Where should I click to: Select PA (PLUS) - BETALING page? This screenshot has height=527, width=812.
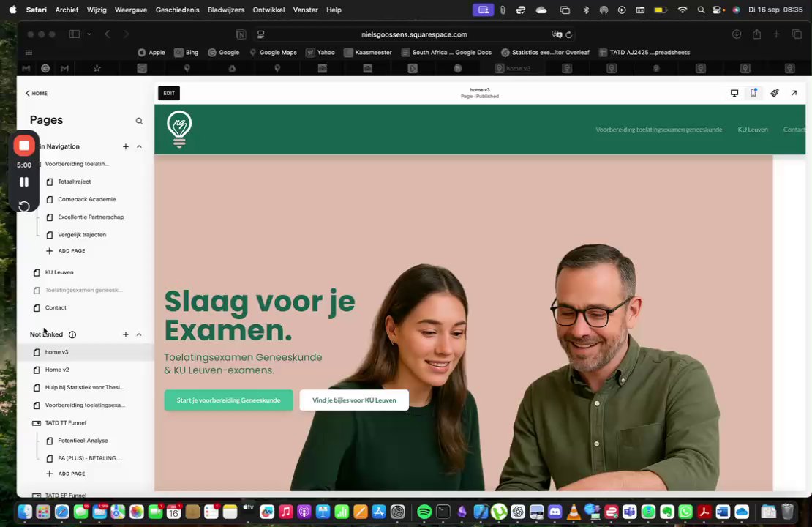pos(89,458)
